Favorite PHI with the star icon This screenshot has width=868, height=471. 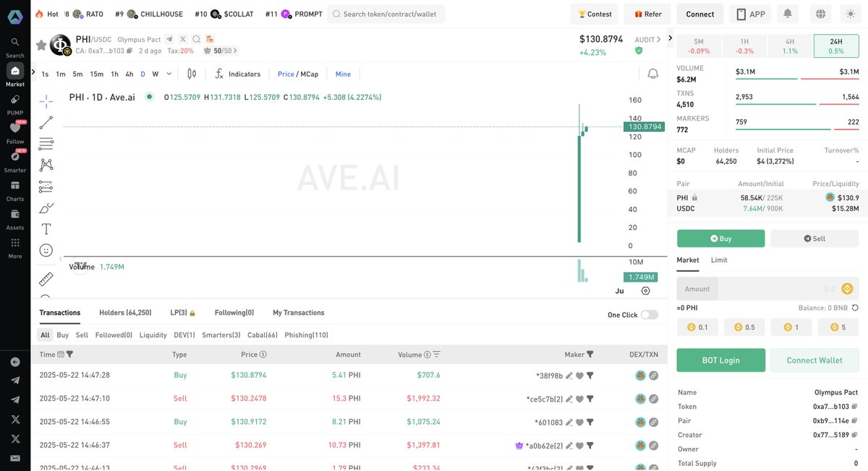[x=41, y=45]
